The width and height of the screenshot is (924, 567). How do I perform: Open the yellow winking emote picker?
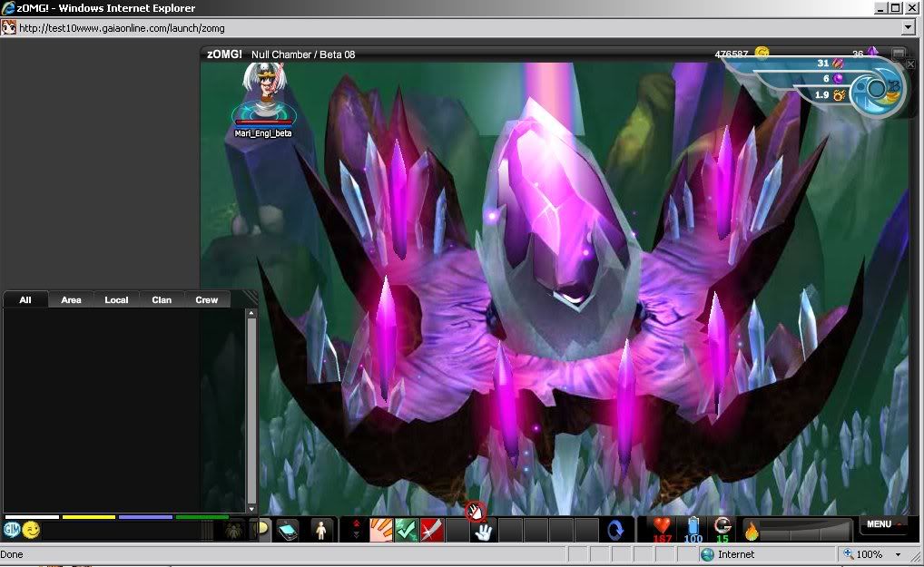31,530
